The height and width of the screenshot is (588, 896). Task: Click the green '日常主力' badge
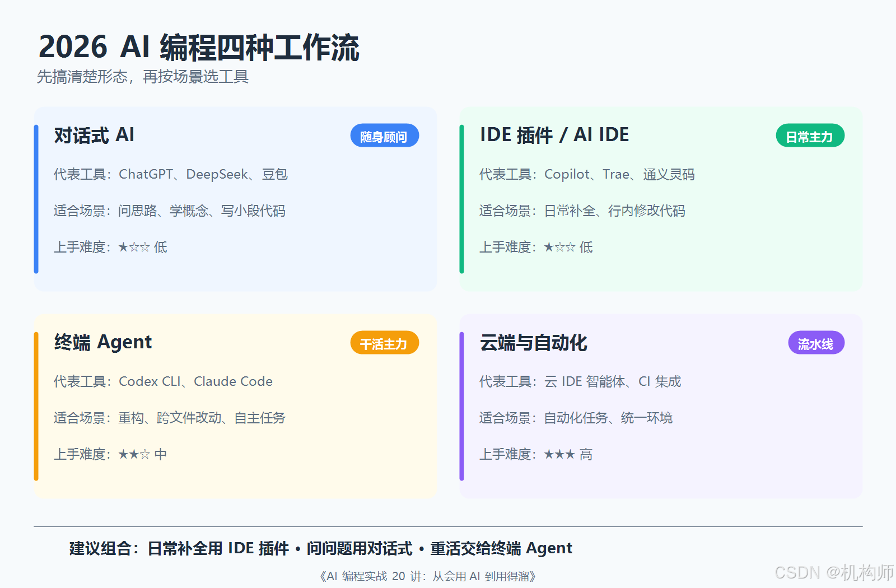pos(810,136)
